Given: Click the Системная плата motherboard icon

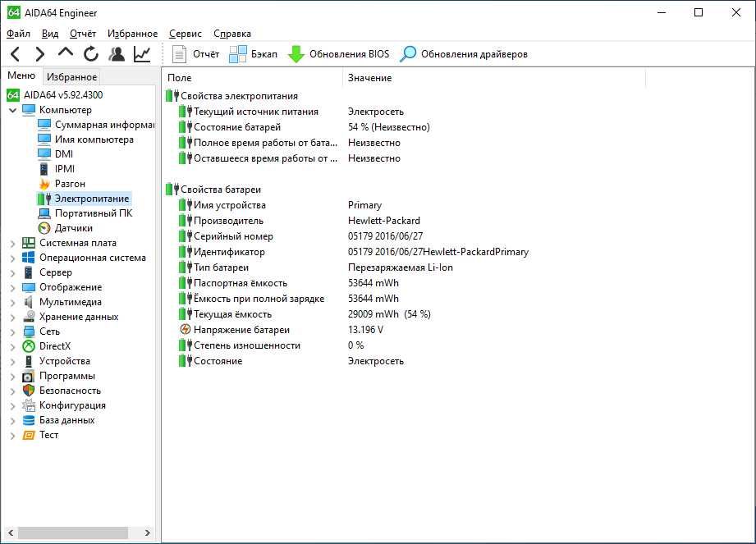Looking at the screenshot, I should (29, 243).
